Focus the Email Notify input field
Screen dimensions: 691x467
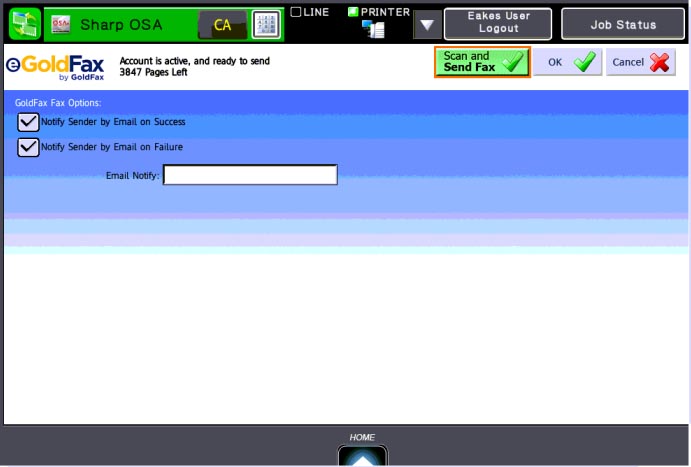250,175
